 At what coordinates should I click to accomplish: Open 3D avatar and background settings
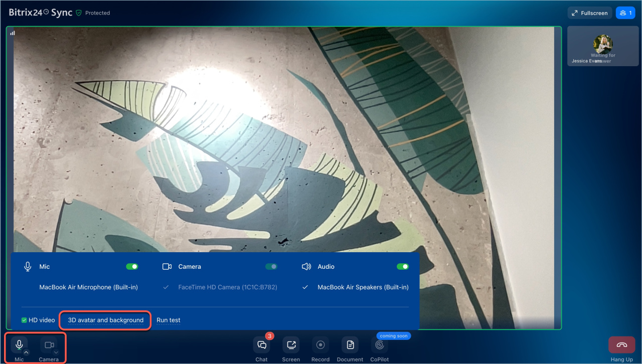[106, 320]
